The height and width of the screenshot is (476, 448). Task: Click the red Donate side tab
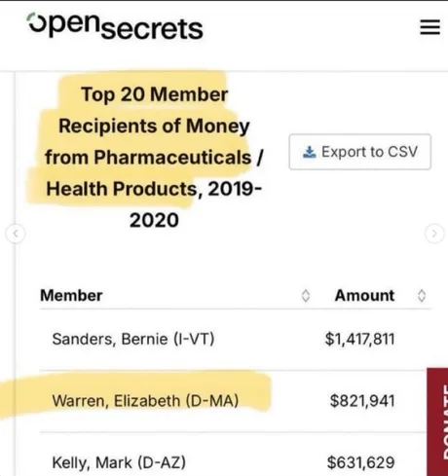437,421
